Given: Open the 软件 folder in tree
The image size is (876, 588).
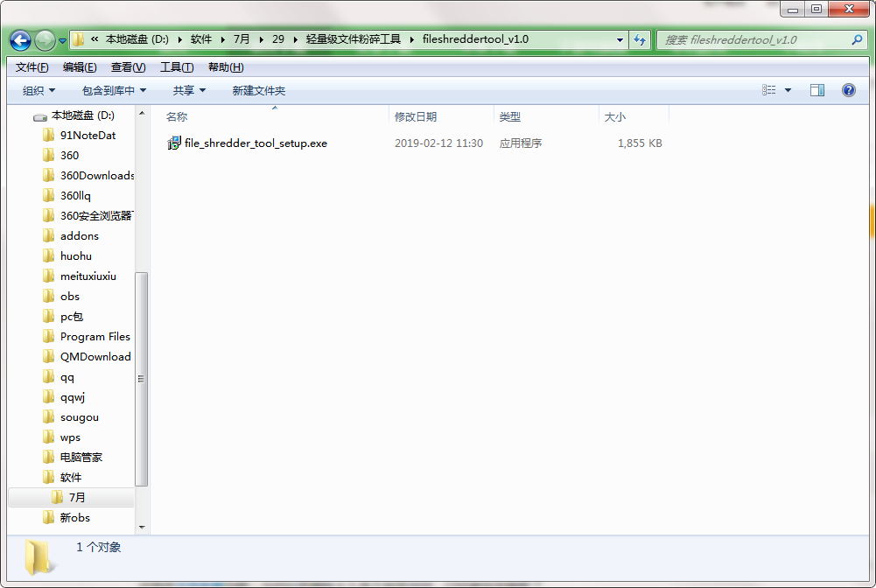Looking at the screenshot, I should [x=71, y=478].
